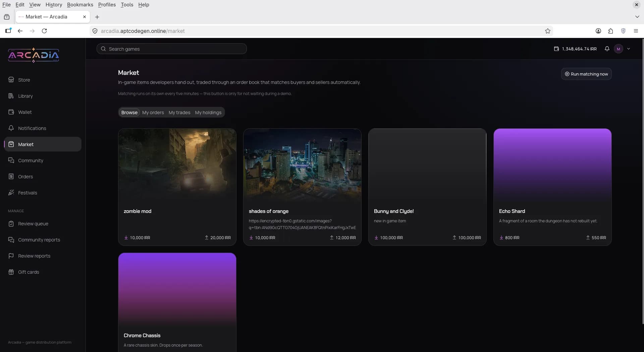Click the user avatar M

coord(619,49)
